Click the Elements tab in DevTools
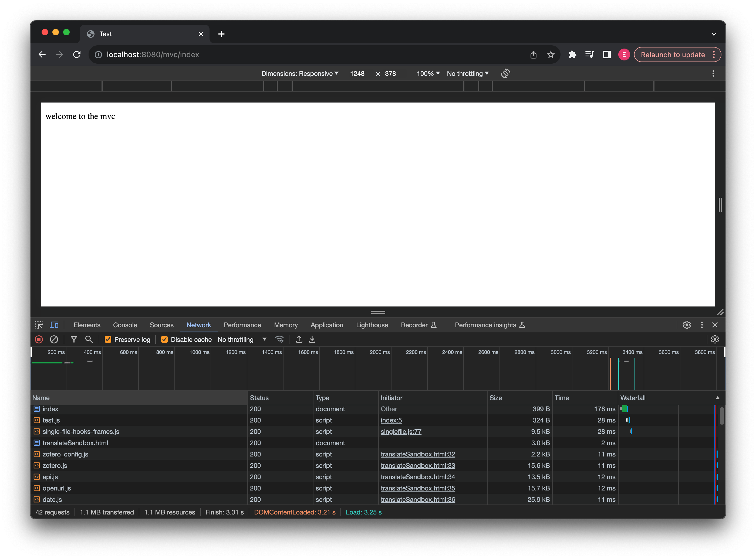 [x=87, y=325]
